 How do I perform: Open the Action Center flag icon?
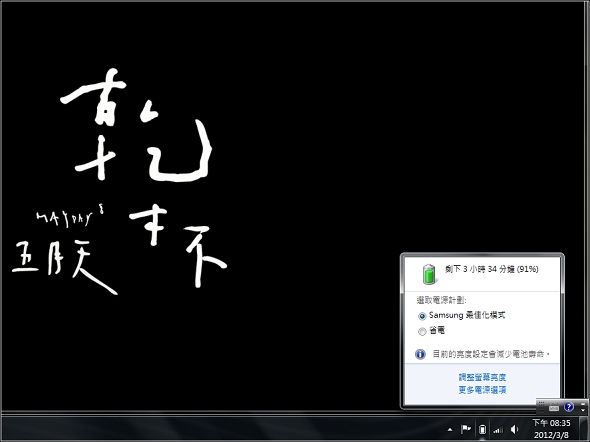[466, 429]
